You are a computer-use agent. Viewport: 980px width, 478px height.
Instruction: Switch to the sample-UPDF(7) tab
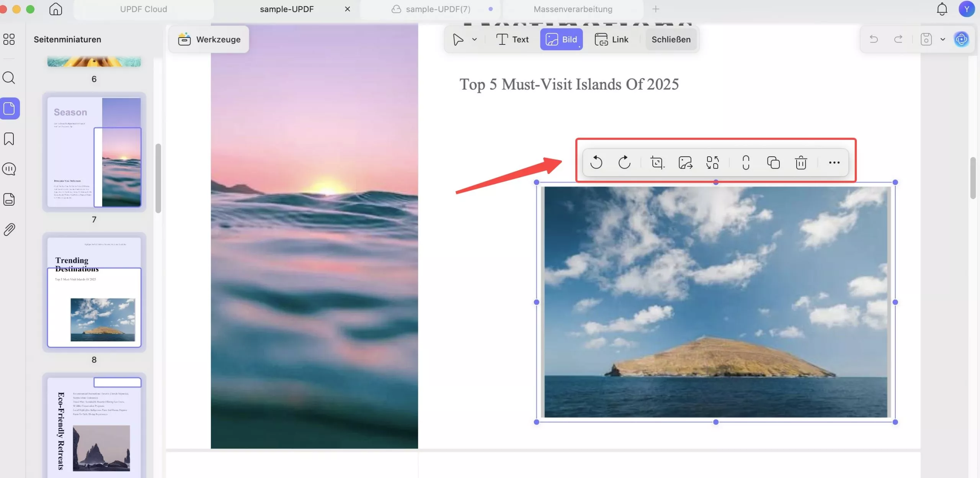[438, 9]
